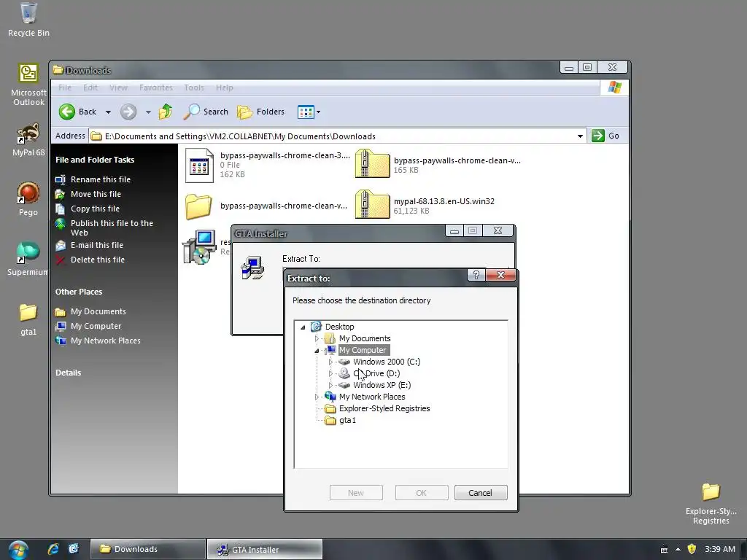
Task: Open the MyPal 68 browser shortcut
Action: point(28,140)
